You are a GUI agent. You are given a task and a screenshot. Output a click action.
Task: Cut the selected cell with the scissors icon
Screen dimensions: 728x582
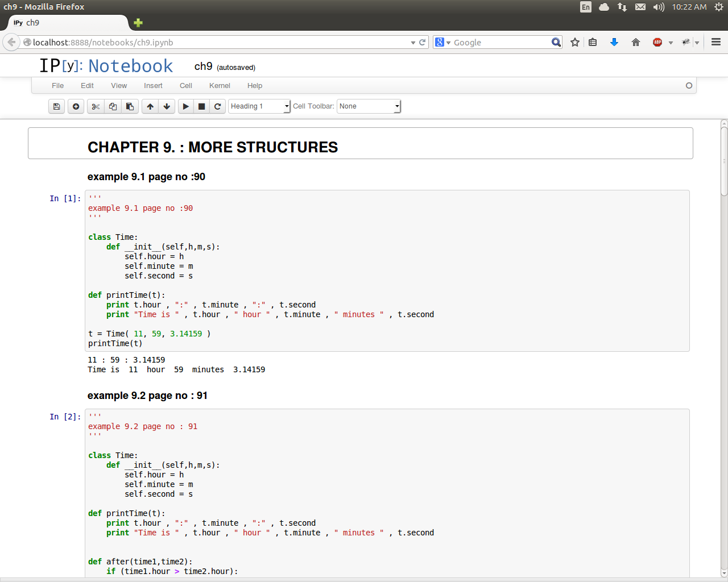pyautogui.click(x=96, y=106)
